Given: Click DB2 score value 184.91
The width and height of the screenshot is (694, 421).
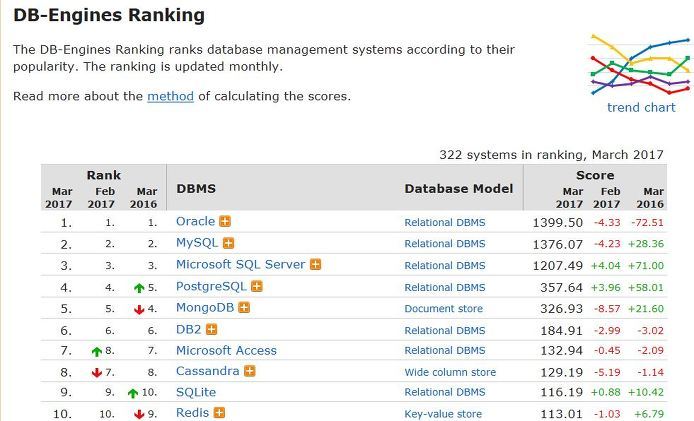Looking at the screenshot, I should (x=561, y=330).
